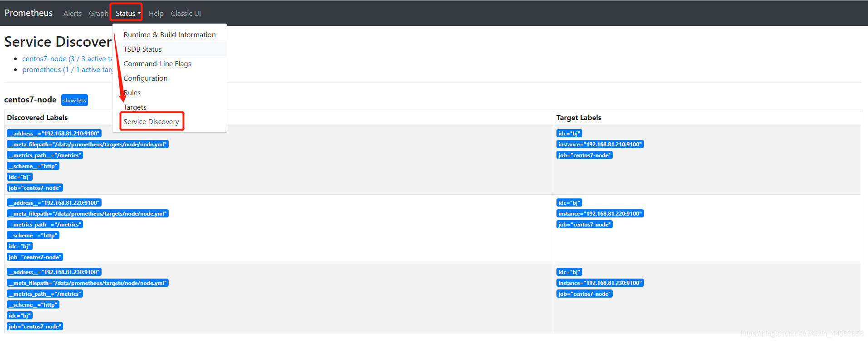Click the __address__ 192.168.81.230:9100 label
Image resolution: width=868 pixels, height=342 pixels.
[x=54, y=272]
